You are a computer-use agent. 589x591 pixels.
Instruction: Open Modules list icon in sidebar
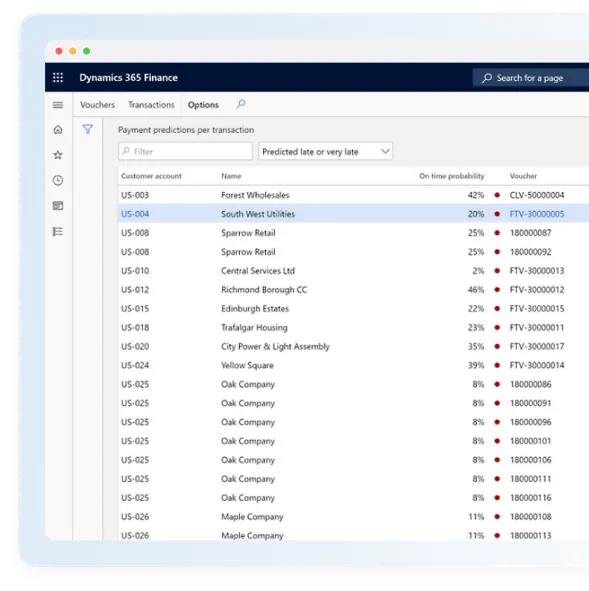tap(58, 231)
